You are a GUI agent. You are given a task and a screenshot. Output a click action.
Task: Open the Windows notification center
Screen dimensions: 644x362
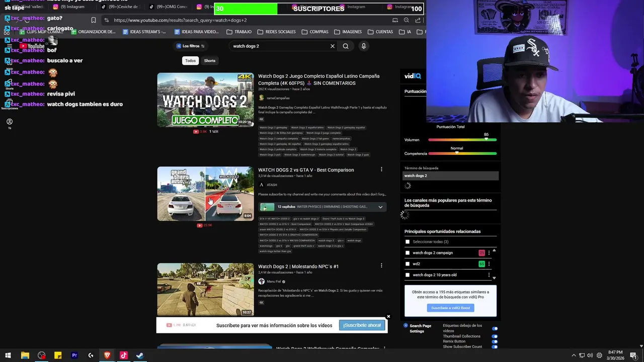633,355
